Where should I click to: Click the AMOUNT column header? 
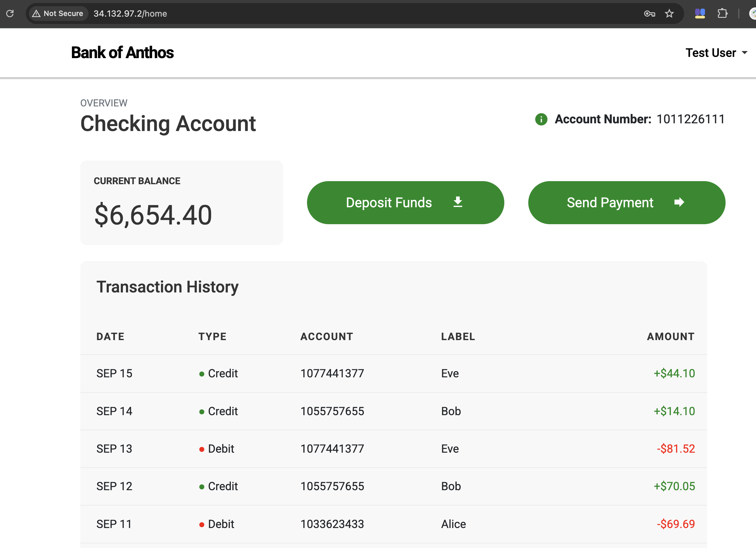[x=671, y=336]
